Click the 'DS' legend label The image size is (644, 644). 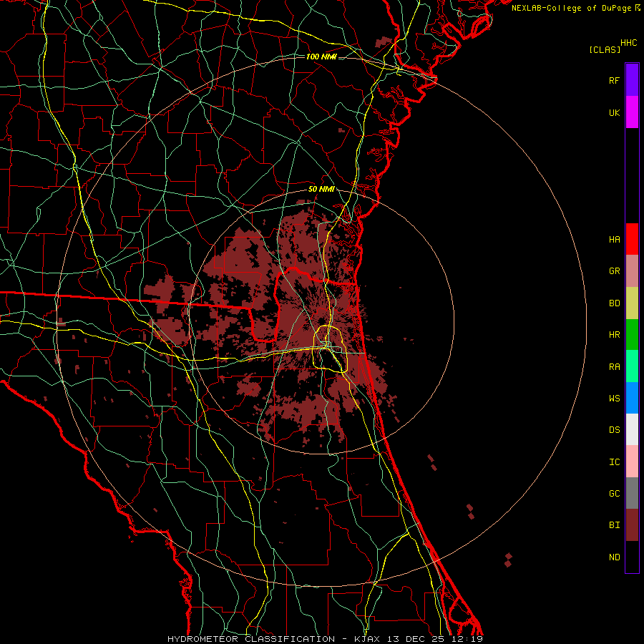click(x=614, y=430)
